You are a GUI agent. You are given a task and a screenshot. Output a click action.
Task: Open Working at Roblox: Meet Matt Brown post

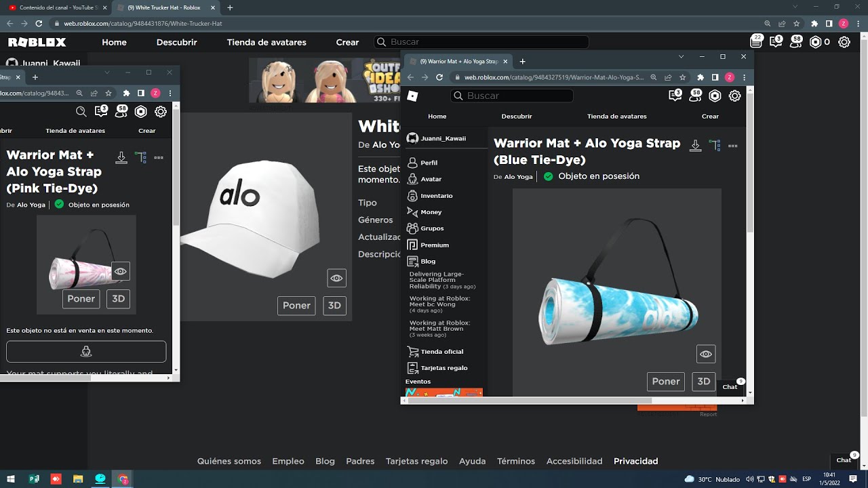439,329
